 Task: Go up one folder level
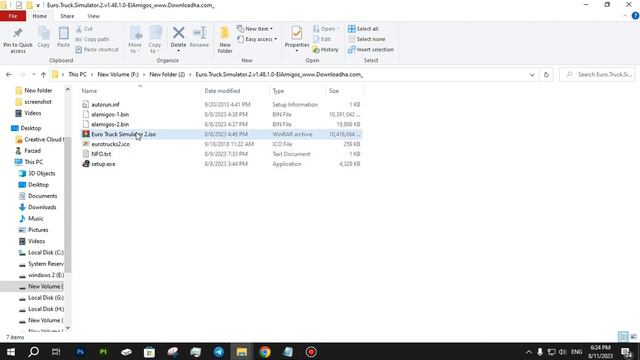click(43, 75)
